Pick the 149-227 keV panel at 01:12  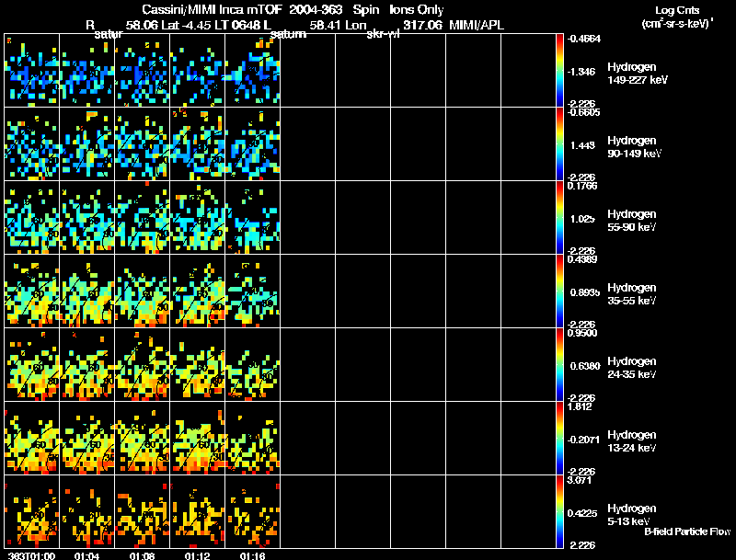198,71
